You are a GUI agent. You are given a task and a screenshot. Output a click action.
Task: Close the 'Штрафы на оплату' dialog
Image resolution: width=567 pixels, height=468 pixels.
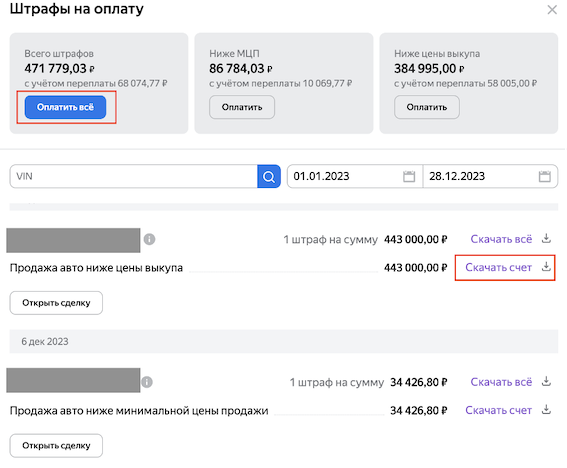(x=553, y=10)
